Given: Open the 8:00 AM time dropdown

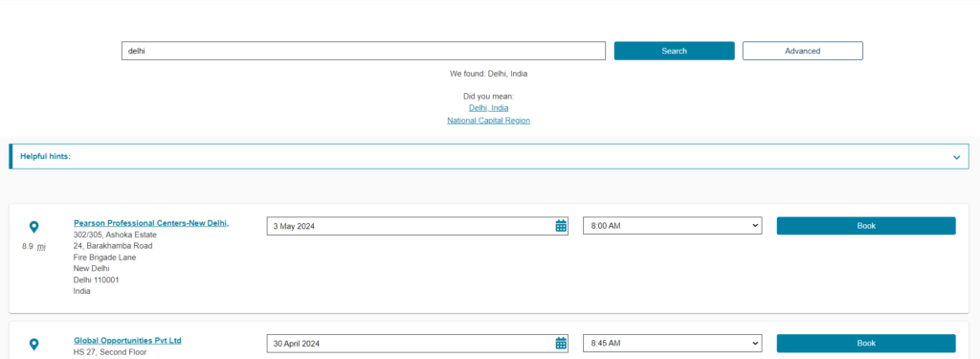Looking at the screenshot, I should (673, 226).
